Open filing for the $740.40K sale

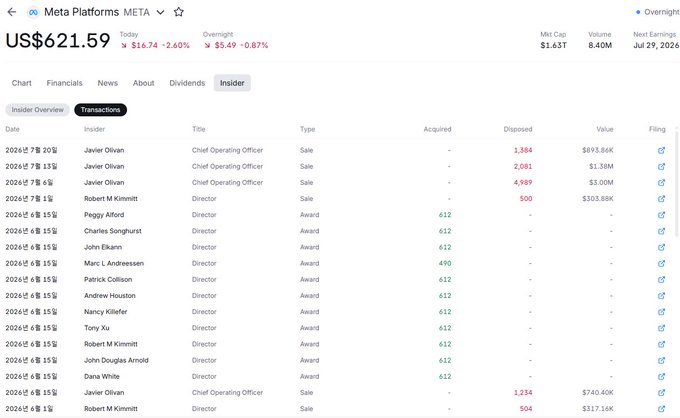tap(661, 393)
